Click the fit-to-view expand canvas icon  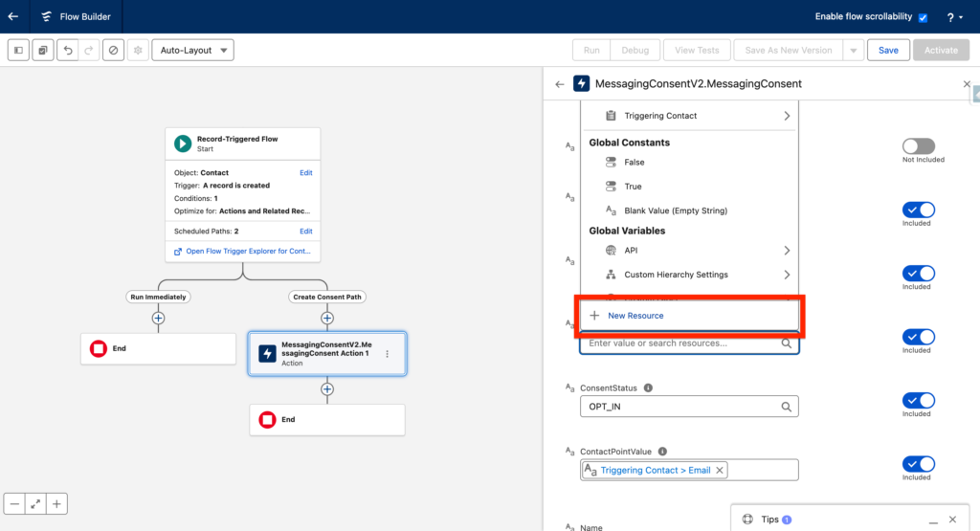(x=35, y=503)
